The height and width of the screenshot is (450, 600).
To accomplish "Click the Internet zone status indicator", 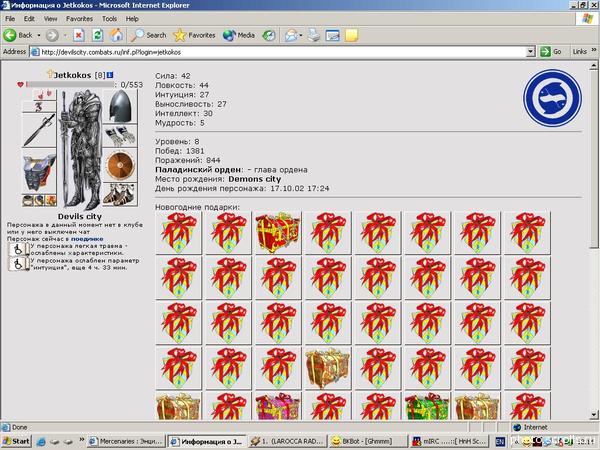I will [x=531, y=427].
